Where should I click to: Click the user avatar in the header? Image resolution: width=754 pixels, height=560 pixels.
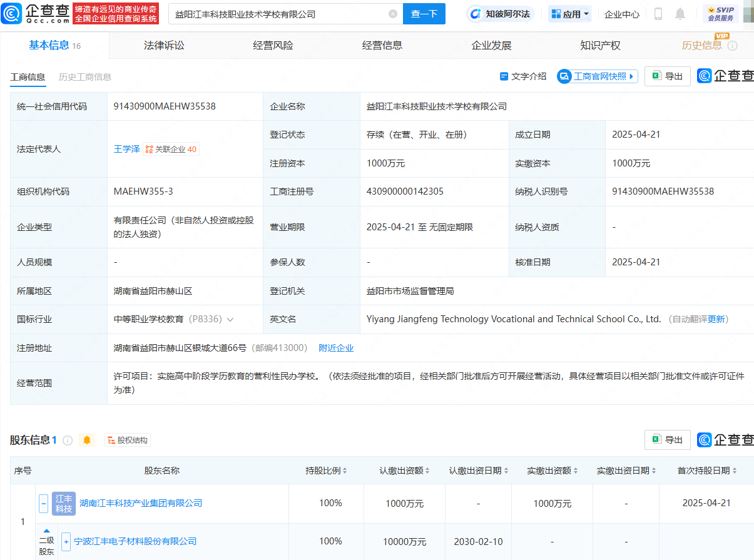pyautogui.click(x=749, y=14)
